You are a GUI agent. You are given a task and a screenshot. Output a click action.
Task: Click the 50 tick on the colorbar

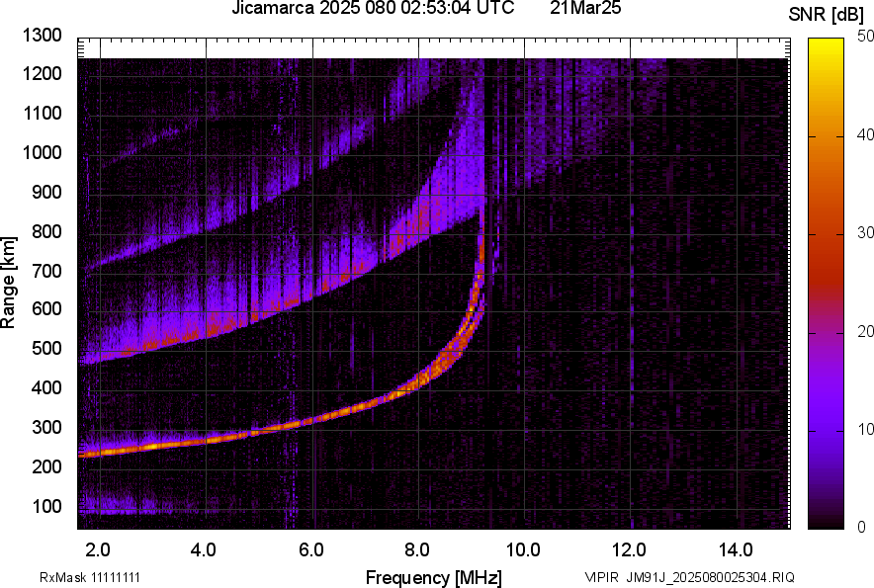pos(866,37)
